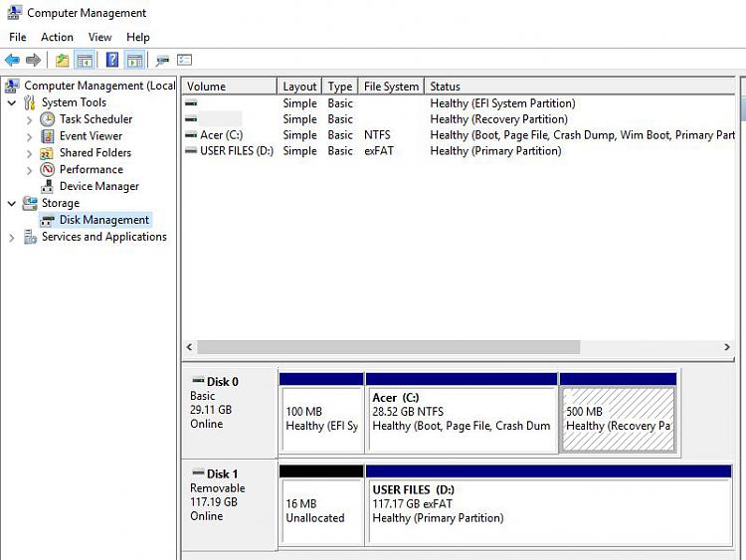The image size is (746, 560).
Task: Toggle the Show/Hide Console Tree icon
Action: pyautogui.click(x=85, y=60)
